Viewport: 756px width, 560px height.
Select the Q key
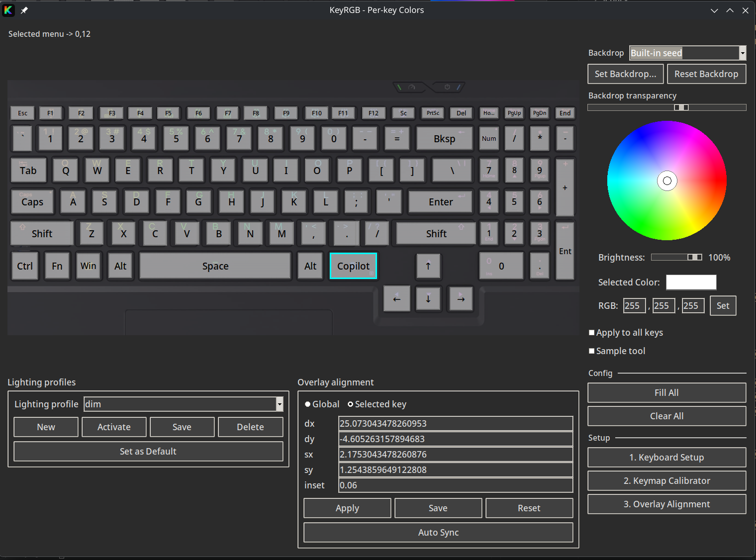[x=66, y=171]
